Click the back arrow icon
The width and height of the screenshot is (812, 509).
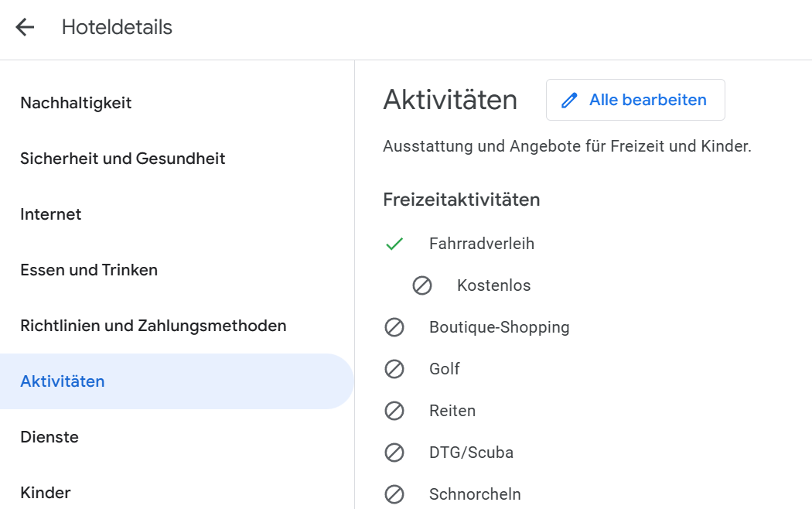click(x=25, y=28)
